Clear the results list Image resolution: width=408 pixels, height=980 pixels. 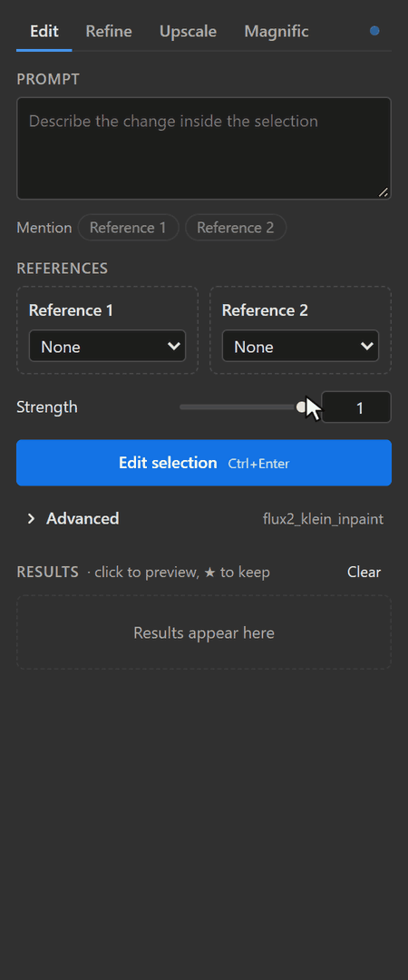click(364, 572)
